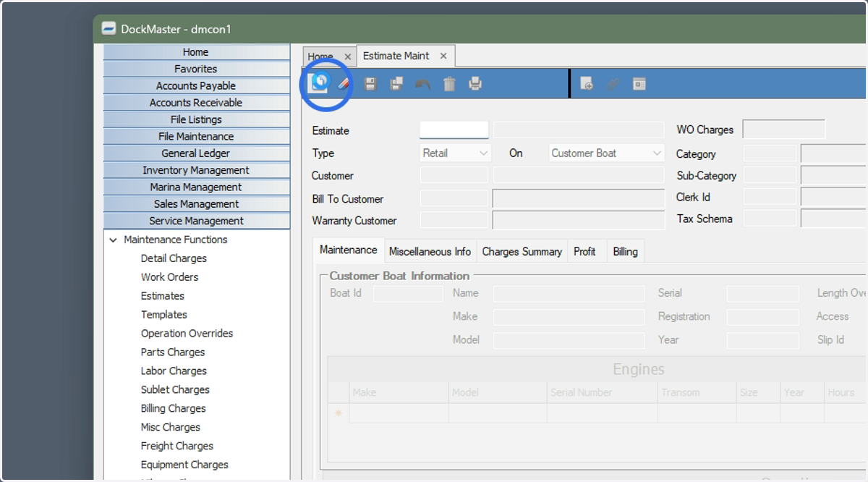This screenshot has height=482, width=868.
Task: Collapse the Maintenance Functions tree node
Action: click(113, 240)
